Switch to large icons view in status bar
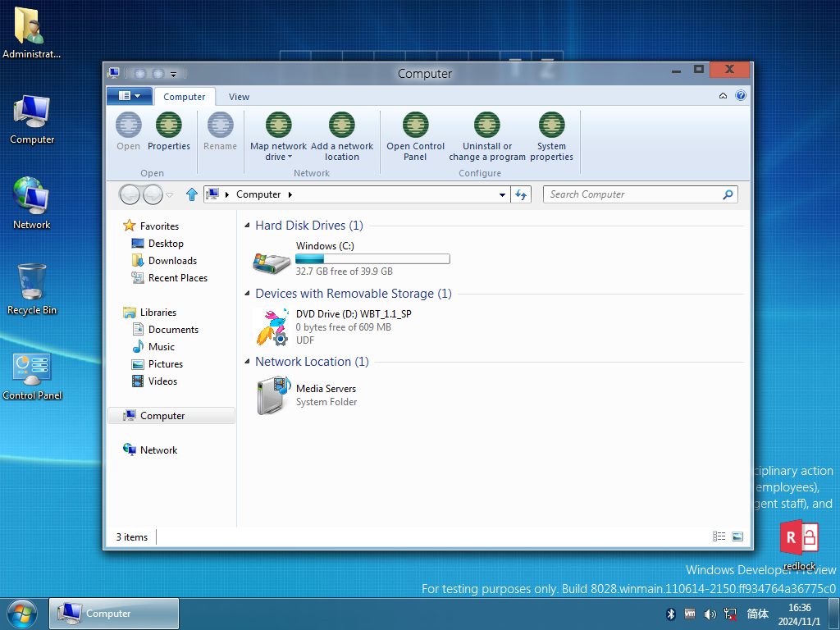This screenshot has height=630, width=840. (737, 536)
